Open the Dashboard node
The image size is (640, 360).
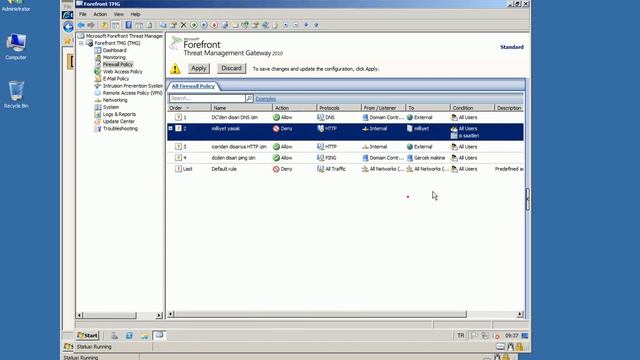[114, 50]
